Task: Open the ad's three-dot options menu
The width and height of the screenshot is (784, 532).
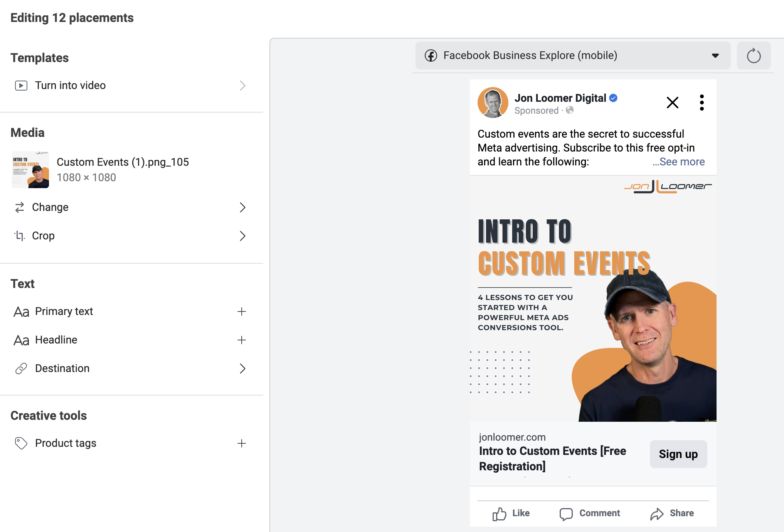Action: click(702, 102)
